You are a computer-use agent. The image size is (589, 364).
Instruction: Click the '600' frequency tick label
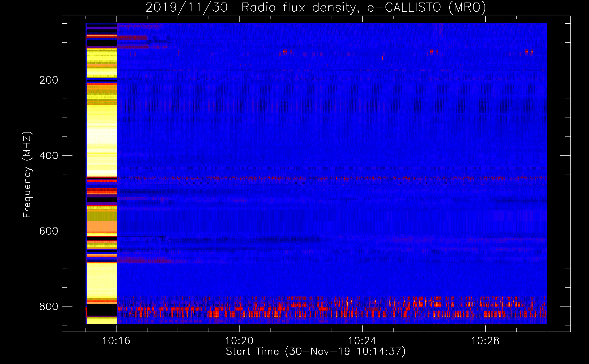tap(49, 232)
